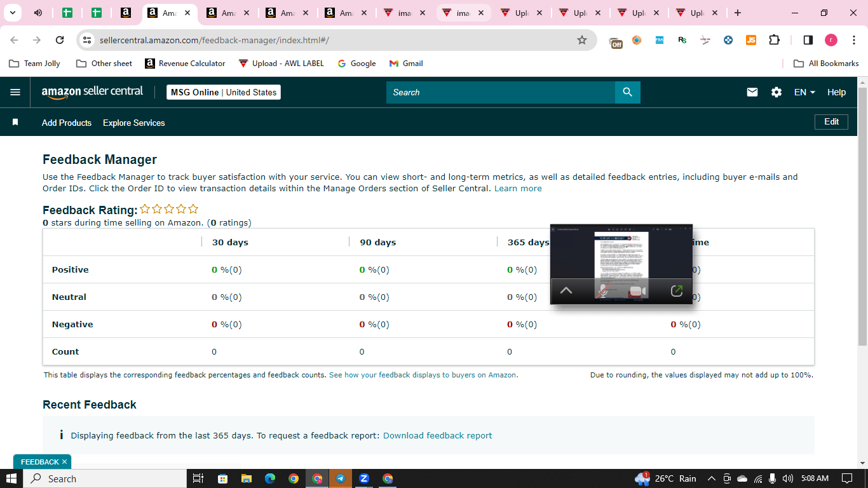This screenshot has height=488, width=868.
Task: Mute the tab using the speaker icon
Action: (38, 13)
